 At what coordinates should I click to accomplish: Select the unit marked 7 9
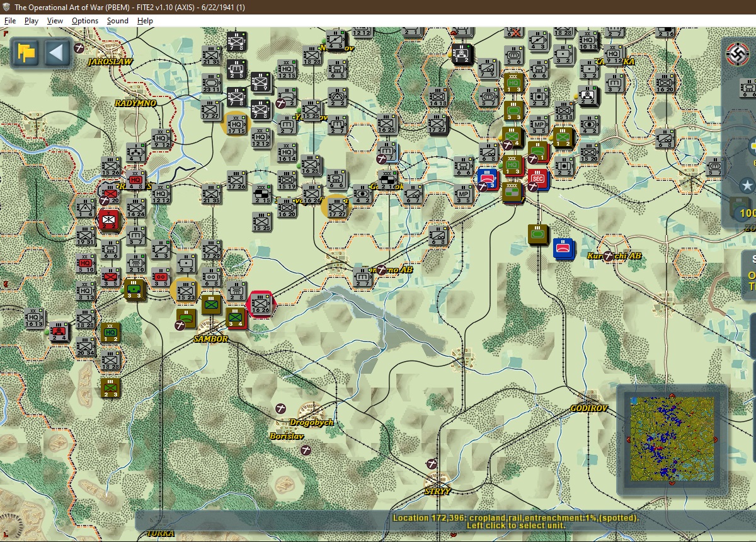pyautogui.click(x=488, y=69)
